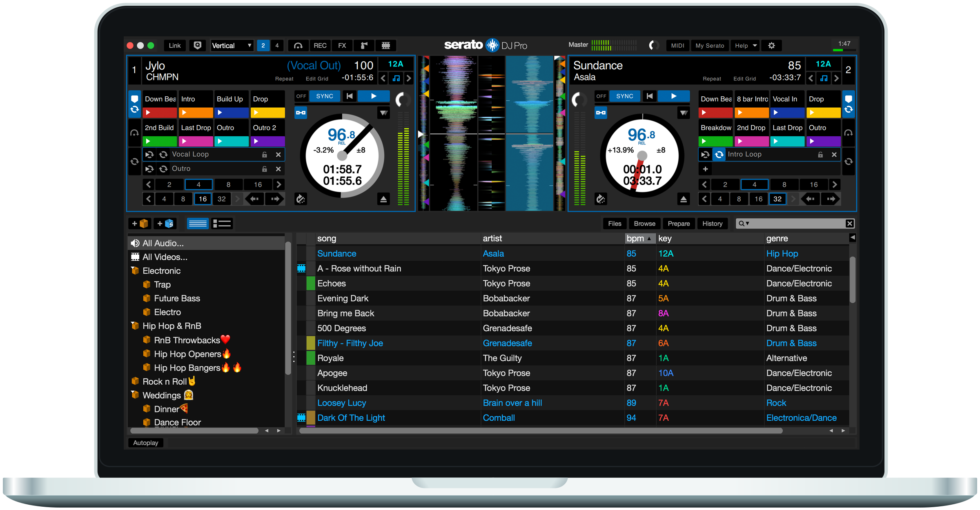Switch library to simple list view icon
The height and width of the screenshot is (510, 980).
pos(198,224)
